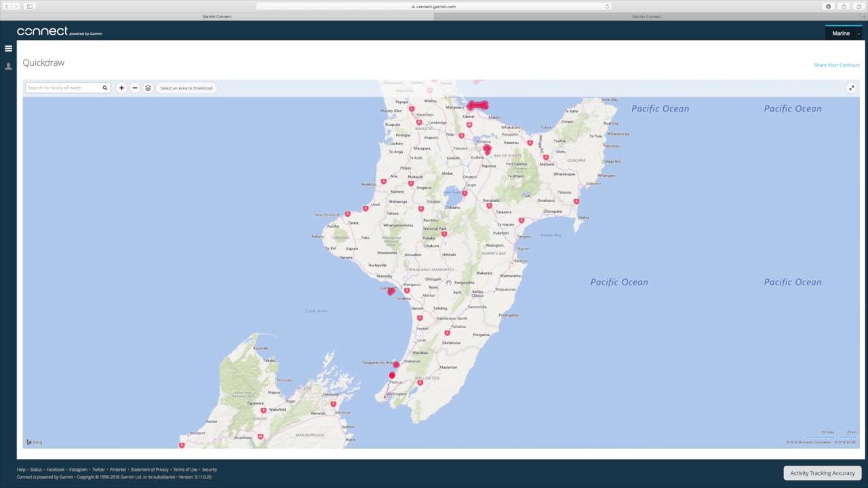Open the user profile sidebar icon
This screenshot has width=868, height=488.
(x=8, y=66)
